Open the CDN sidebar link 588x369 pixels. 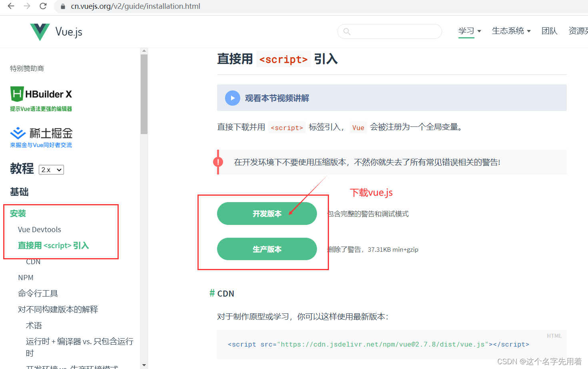point(33,261)
